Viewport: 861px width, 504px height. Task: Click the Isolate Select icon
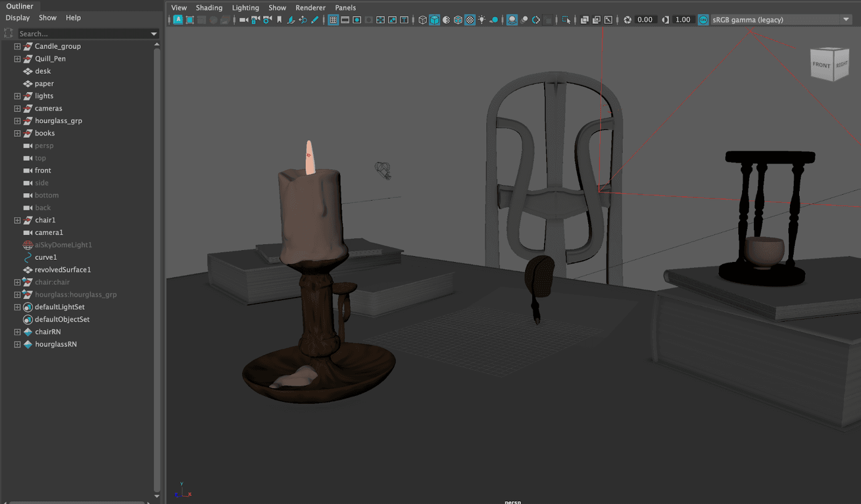(x=566, y=20)
